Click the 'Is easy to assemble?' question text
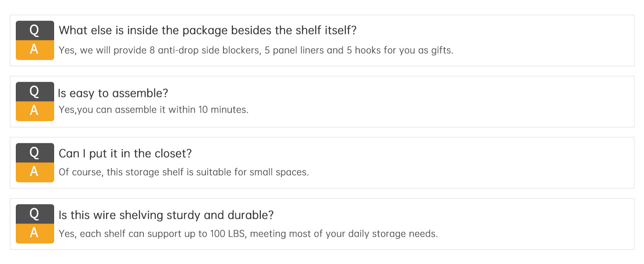644x264 pixels. [x=113, y=93]
